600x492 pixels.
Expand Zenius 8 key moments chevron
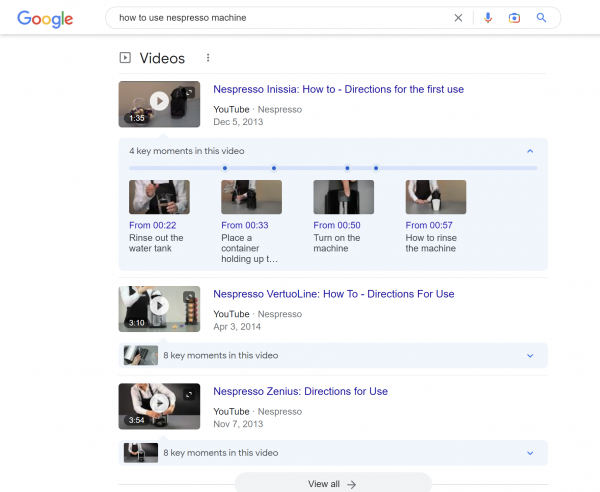coord(530,453)
